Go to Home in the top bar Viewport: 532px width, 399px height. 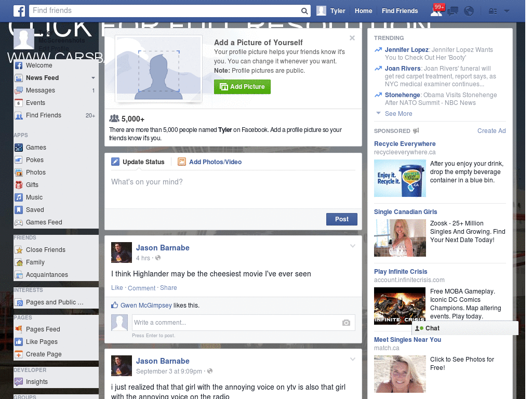363,11
